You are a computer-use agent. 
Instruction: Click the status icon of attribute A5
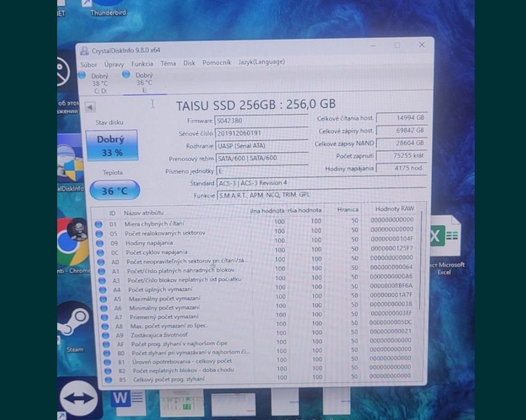(103, 299)
